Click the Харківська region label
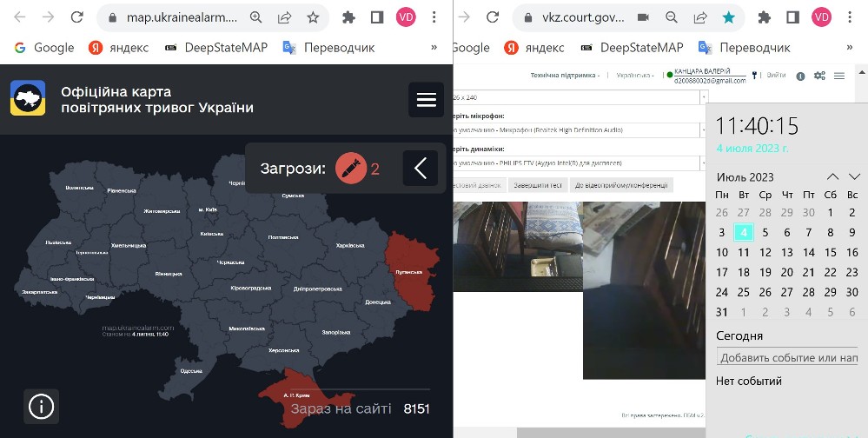This screenshot has height=438, width=868. pyautogui.click(x=350, y=245)
